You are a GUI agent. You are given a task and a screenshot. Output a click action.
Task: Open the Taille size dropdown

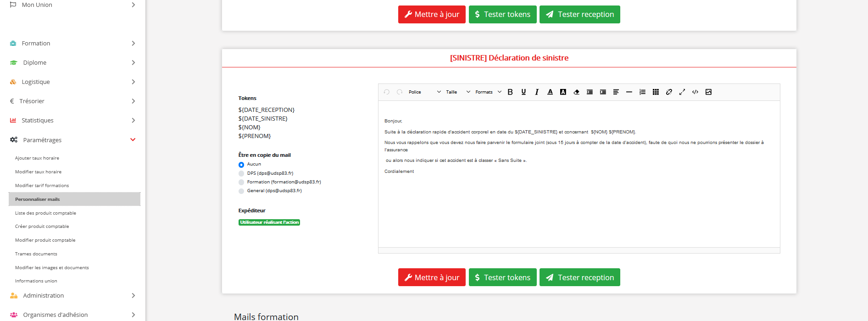pos(458,92)
